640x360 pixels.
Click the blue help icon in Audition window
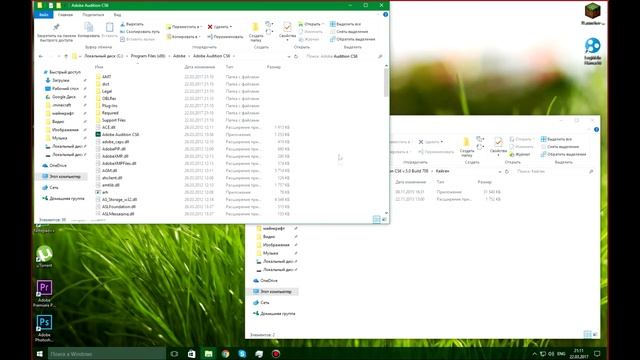click(385, 14)
